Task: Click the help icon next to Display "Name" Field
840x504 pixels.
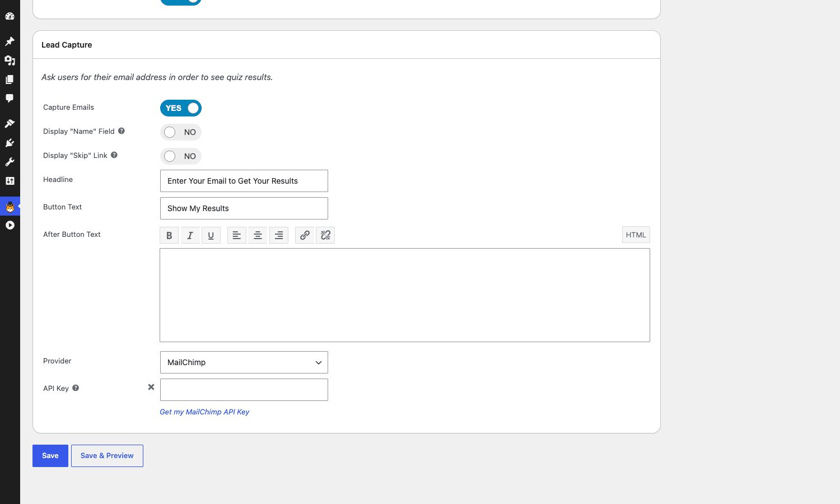Action: [121, 131]
